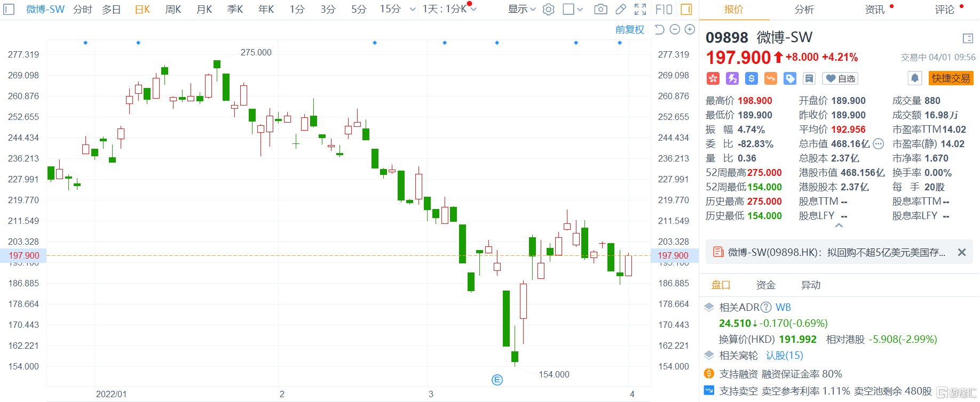Click the price alert bell icon
This screenshot has width=980, height=402.
pos(915,78)
